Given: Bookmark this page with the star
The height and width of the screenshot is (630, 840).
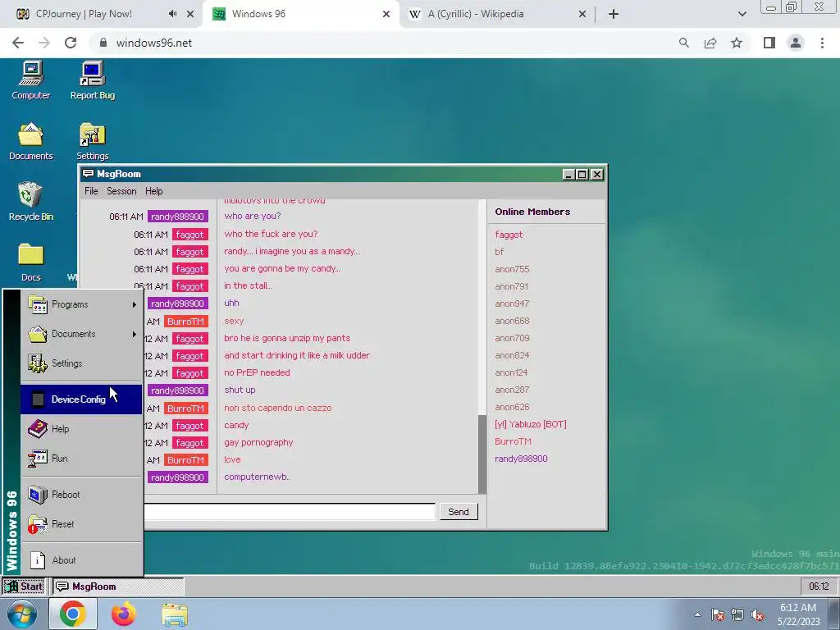Looking at the screenshot, I should pos(737,43).
